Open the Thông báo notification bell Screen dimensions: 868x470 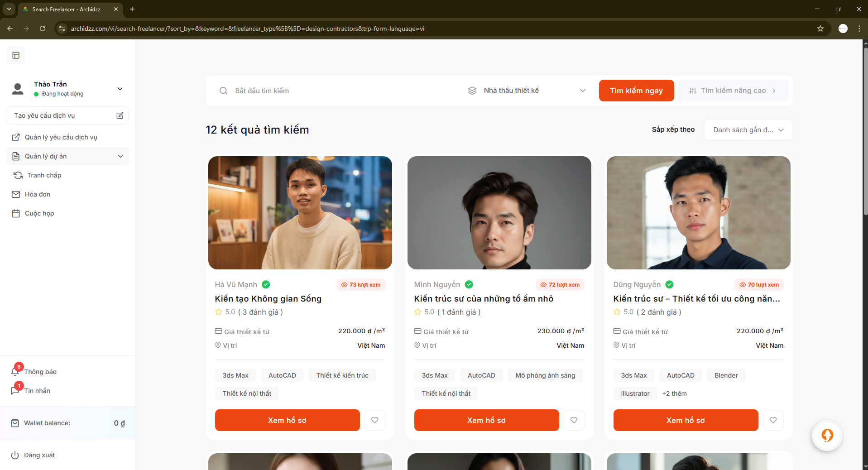coord(15,372)
